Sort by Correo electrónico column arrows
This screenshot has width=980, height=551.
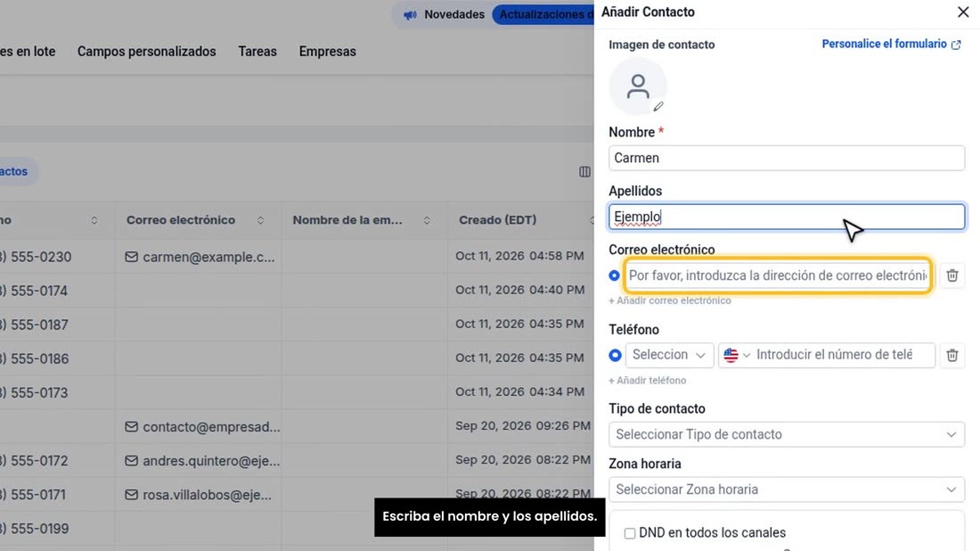pyautogui.click(x=260, y=220)
